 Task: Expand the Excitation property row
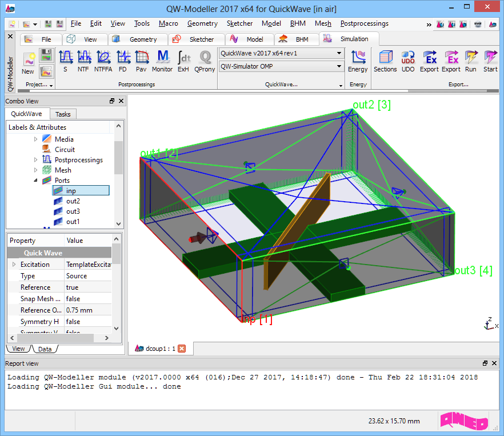coord(14,265)
